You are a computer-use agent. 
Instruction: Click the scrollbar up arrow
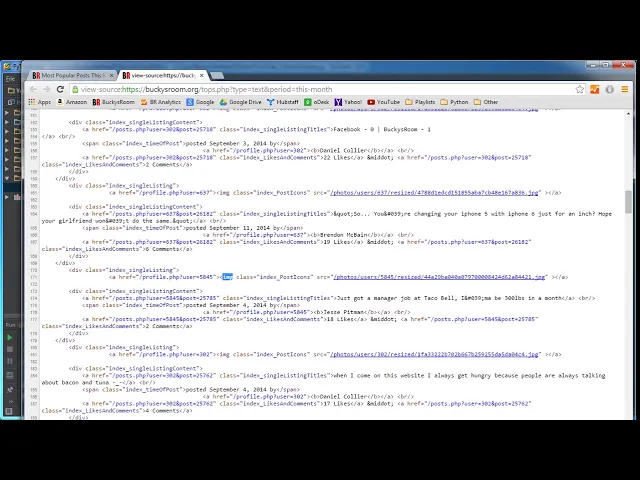tap(628, 113)
